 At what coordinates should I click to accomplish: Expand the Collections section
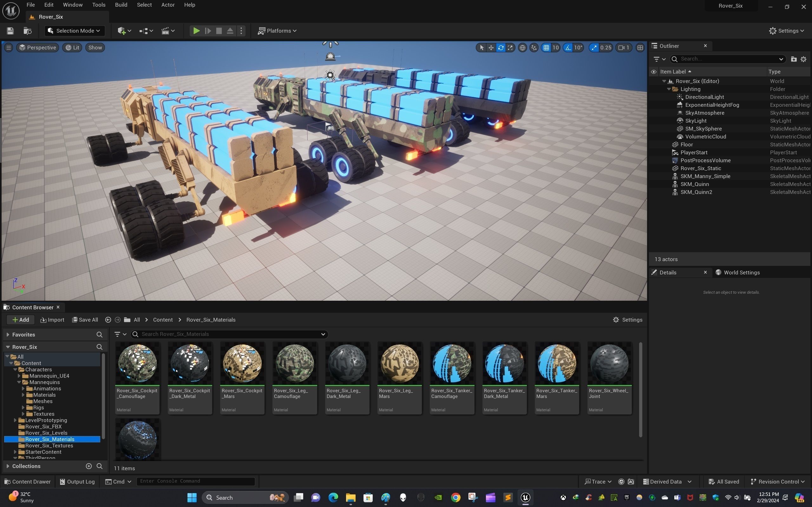pyautogui.click(x=8, y=466)
